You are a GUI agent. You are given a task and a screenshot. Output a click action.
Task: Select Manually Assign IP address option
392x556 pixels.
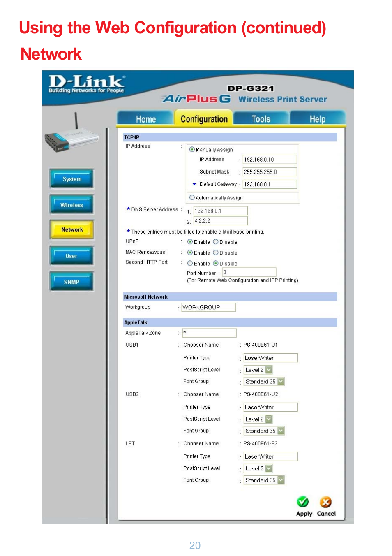point(192,150)
